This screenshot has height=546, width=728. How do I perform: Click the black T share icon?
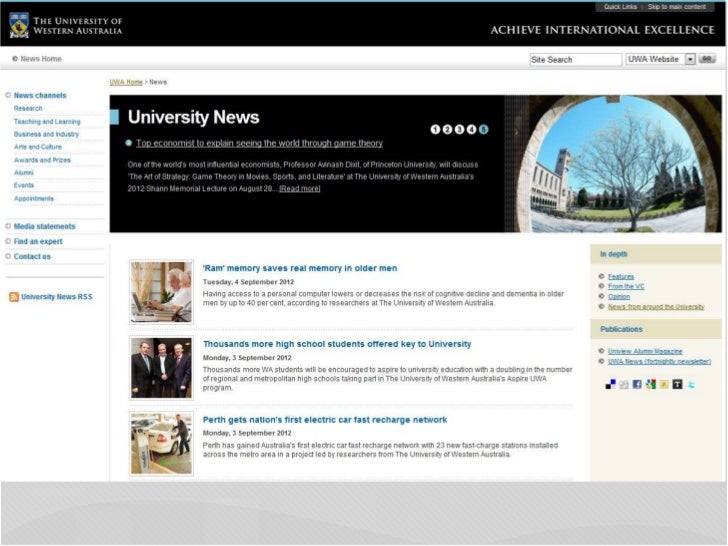click(677, 384)
